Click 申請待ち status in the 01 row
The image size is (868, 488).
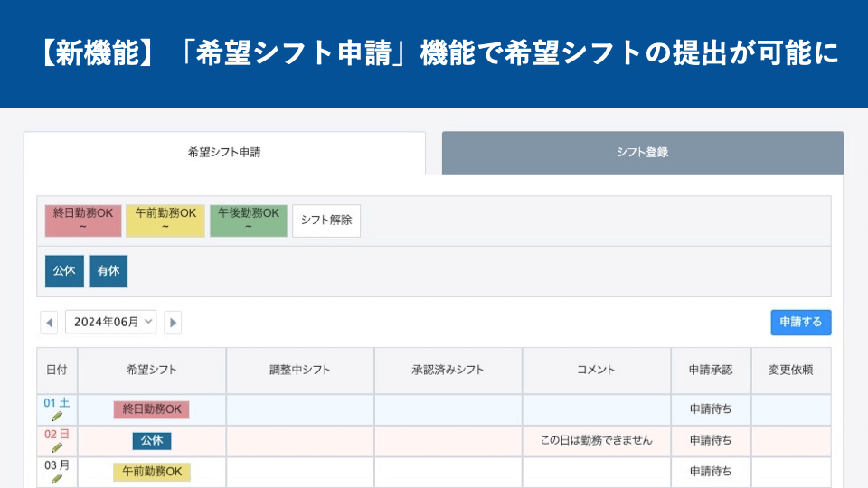(711, 409)
